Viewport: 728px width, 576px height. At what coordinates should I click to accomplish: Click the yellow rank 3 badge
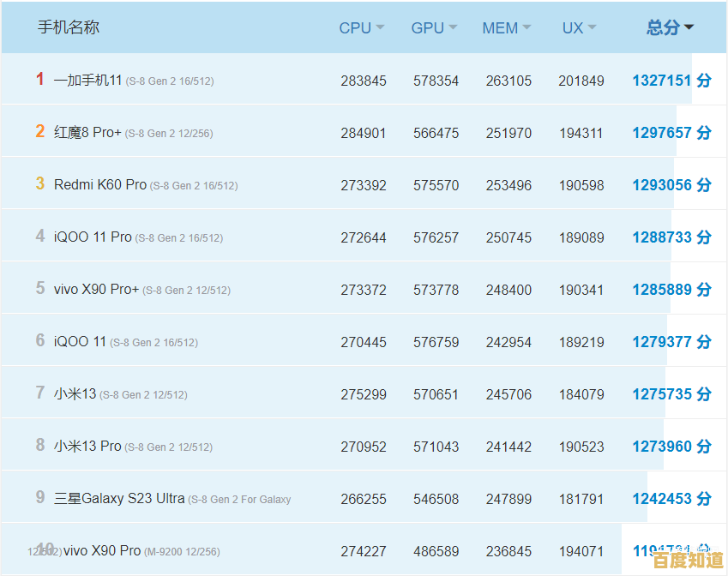39,183
